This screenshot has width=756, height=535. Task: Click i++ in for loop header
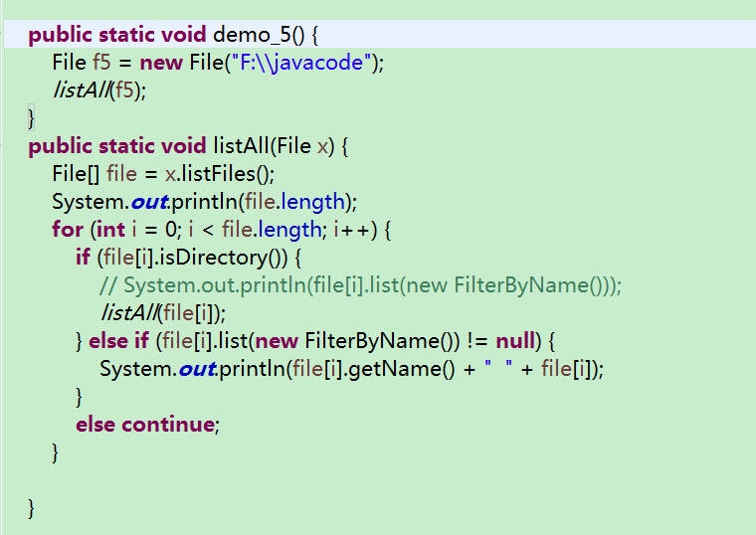tap(351, 230)
